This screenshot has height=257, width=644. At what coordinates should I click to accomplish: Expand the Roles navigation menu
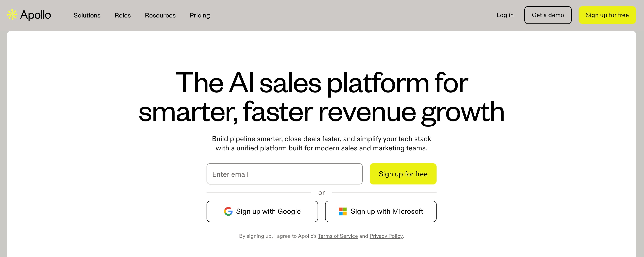[123, 15]
